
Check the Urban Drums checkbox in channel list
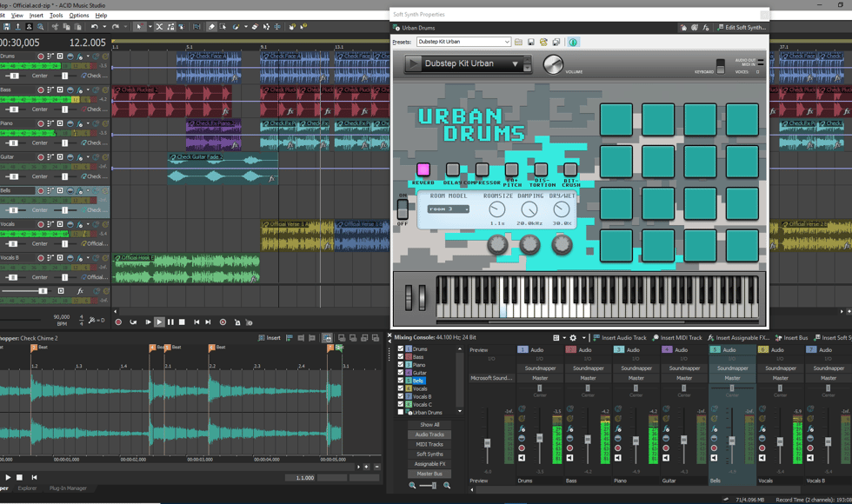tap(401, 412)
